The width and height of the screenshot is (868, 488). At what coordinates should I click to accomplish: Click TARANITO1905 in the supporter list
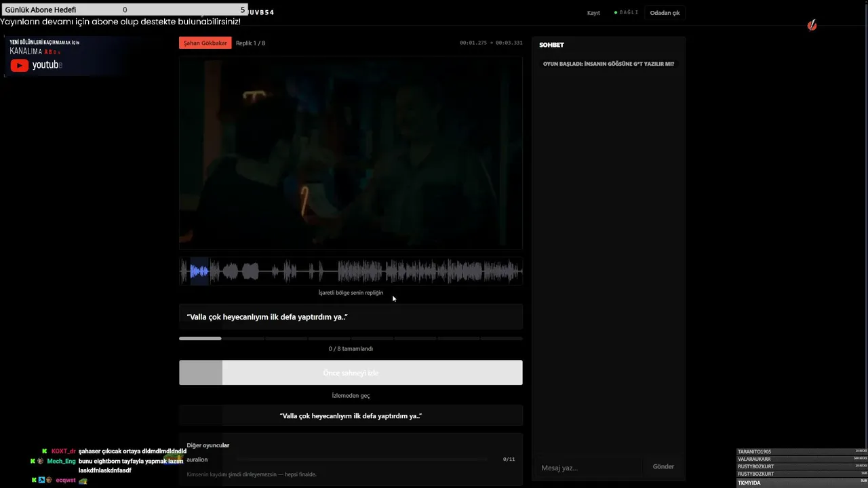[x=755, y=451]
